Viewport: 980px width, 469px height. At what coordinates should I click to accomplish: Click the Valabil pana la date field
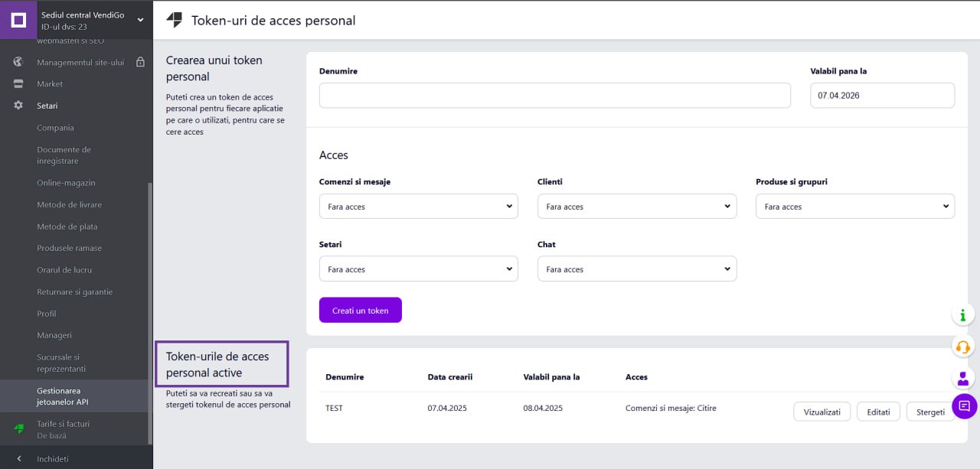882,96
